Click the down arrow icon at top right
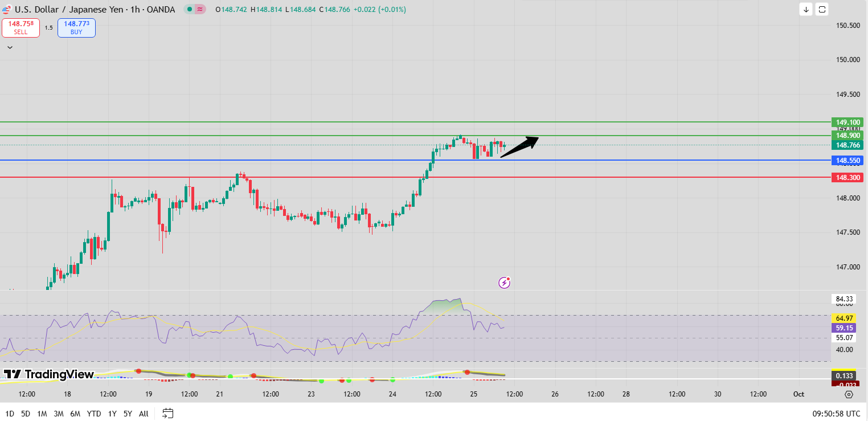 click(x=806, y=9)
